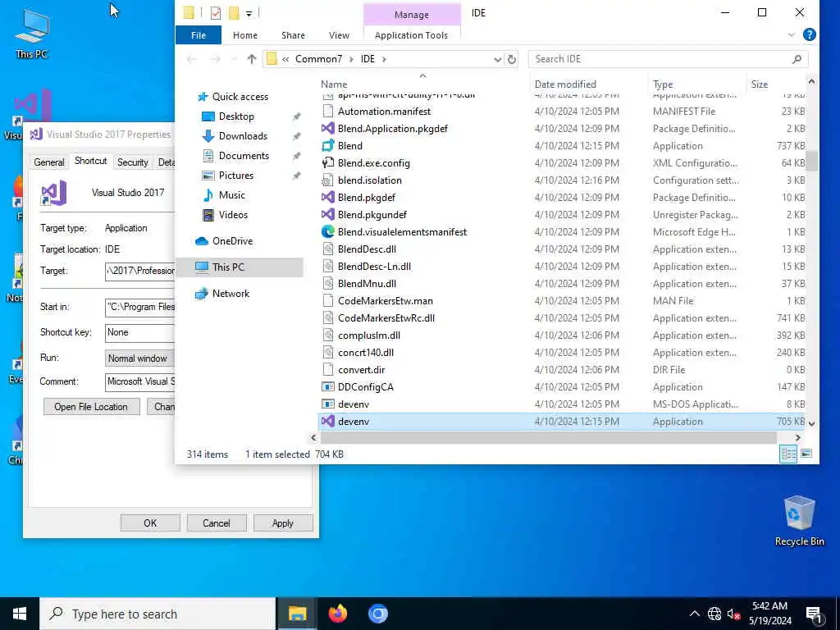Open the Share ribbon tab
840x630 pixels.
tap(293, 34)
